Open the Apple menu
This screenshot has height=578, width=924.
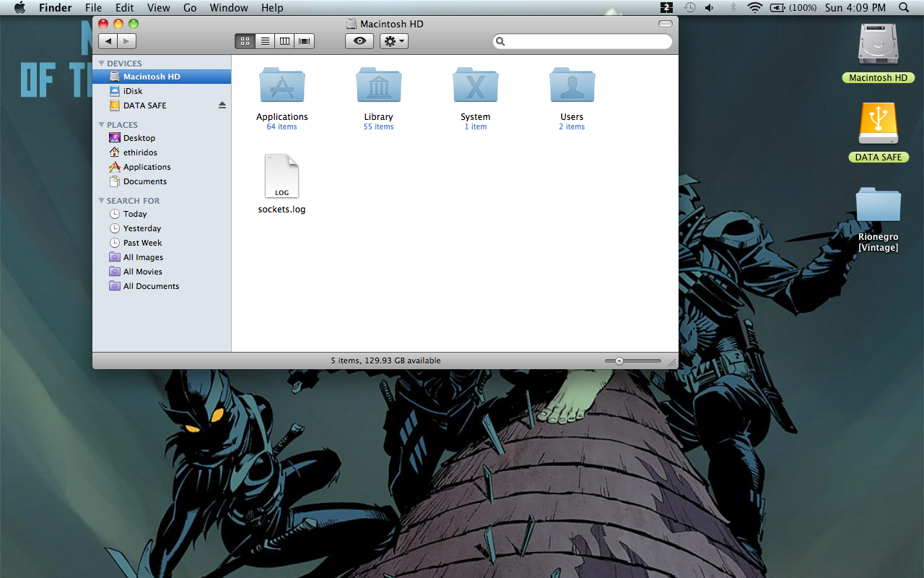pos(19,8)
